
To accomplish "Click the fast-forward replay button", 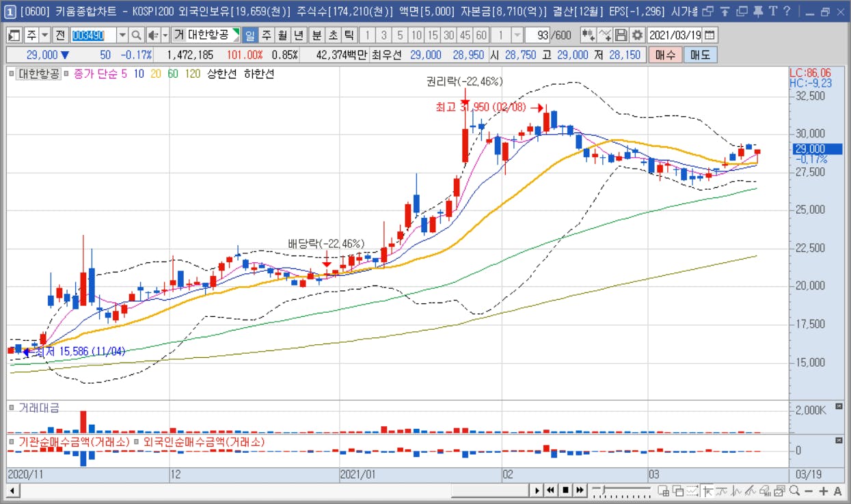I will coord(580,490).
